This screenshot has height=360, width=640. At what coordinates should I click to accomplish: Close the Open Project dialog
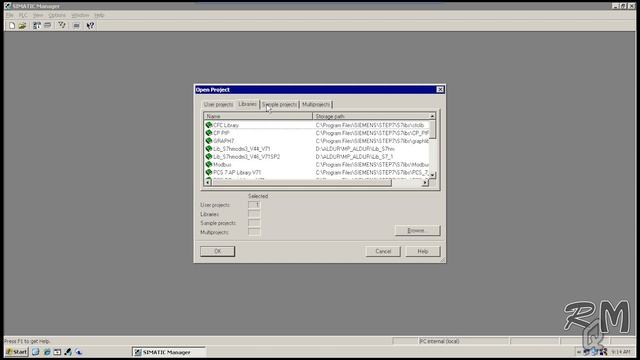440,89
